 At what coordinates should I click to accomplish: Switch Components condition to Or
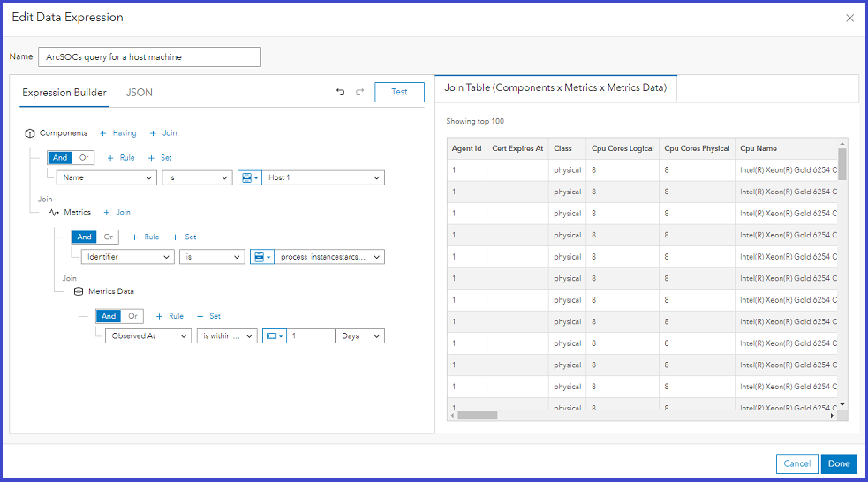tap(84, 158)
